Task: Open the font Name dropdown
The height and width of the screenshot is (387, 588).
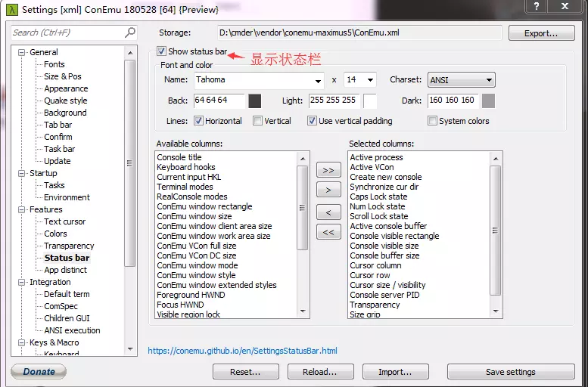Action: pyautogui.click(x=318, y=81)
